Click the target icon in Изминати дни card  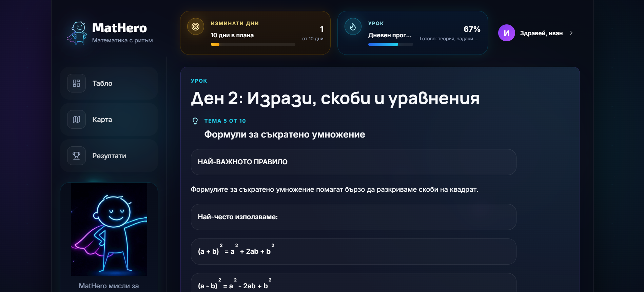point(196,26)
